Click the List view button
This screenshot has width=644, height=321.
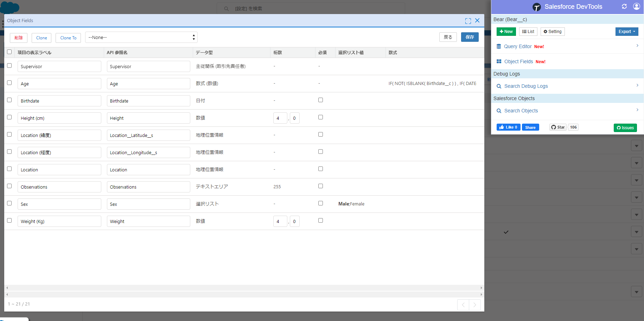point(528,31)
